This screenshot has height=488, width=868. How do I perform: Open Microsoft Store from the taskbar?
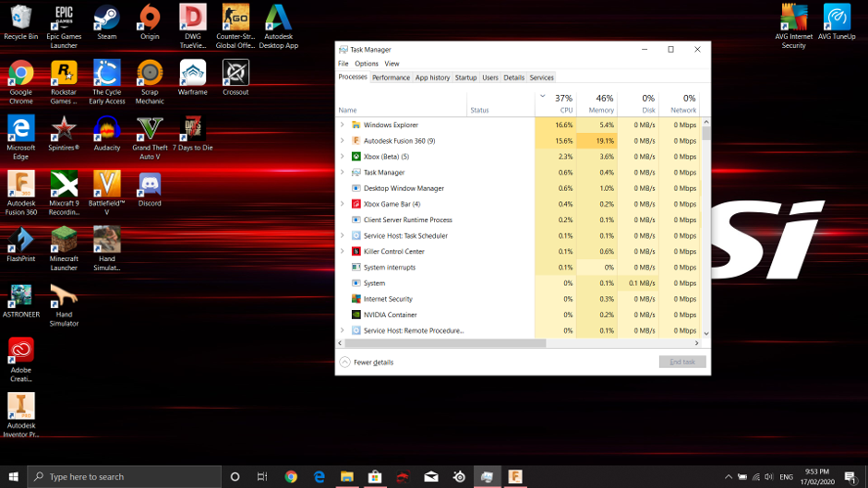pyautogui.click(x=375, y=476)
